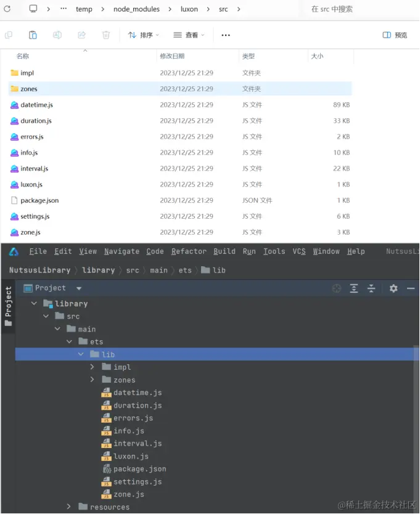
Task: Click the Explorer share icon
Action: 81,35
